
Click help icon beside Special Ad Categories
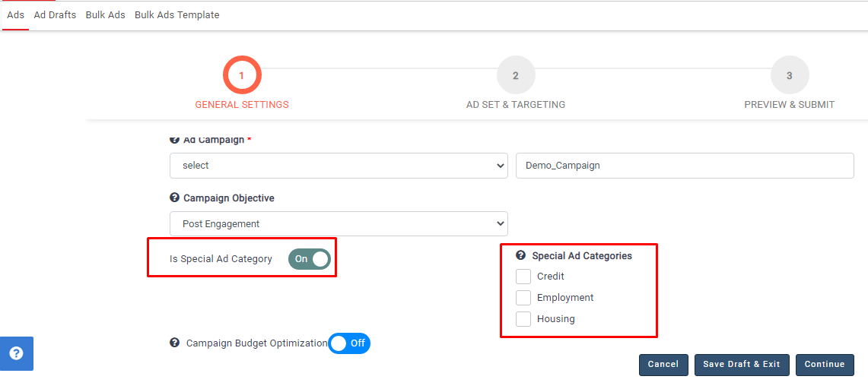point(521,256)
